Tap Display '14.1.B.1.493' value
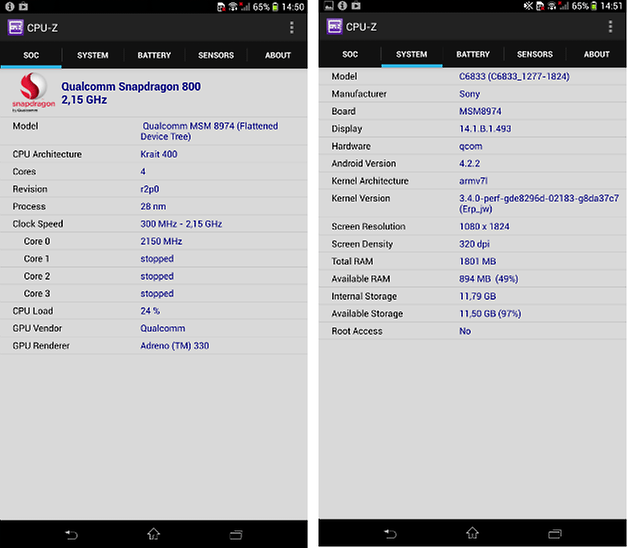The image size is (628, 548). 485,129
